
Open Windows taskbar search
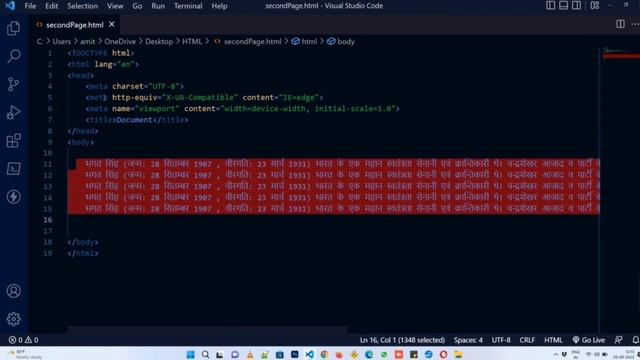pos(205,354)
